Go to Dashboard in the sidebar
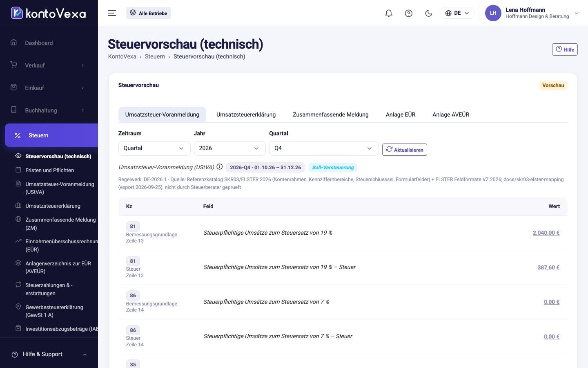Image resolution: width=588 pixels, height=368 pixels. 49,43
